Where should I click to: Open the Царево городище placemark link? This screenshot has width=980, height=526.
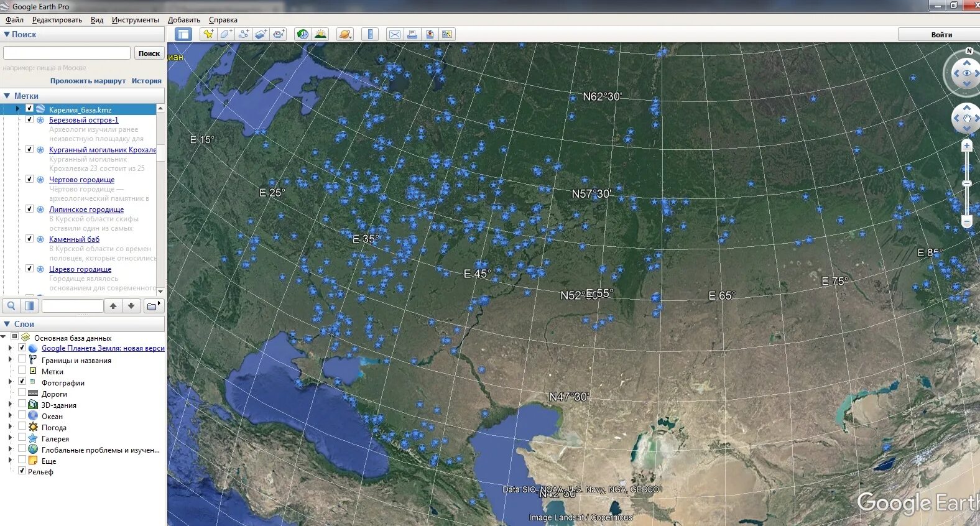point(80,269)
